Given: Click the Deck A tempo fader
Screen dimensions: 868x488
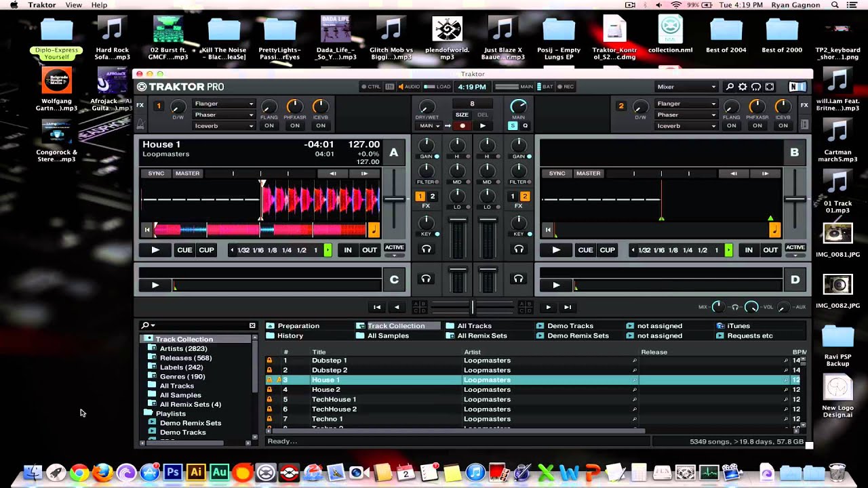Looking at the screenshot, I should pos(395,199).
